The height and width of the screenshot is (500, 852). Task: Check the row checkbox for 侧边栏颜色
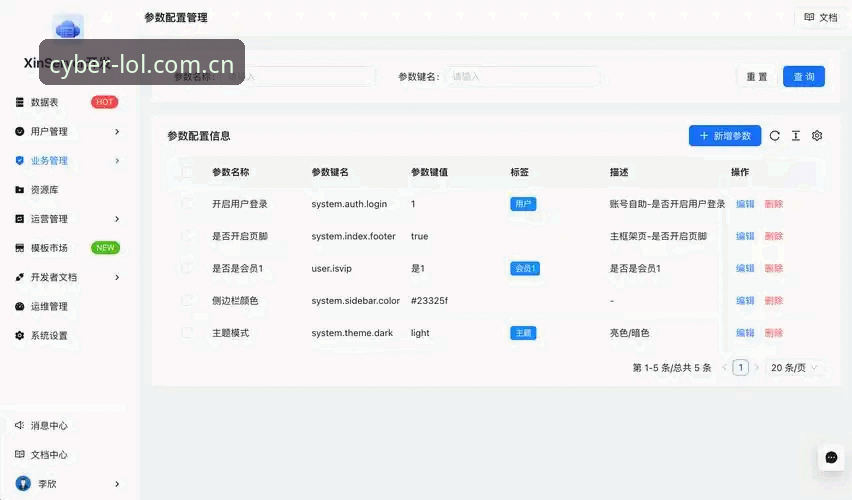pyautogui.click(x=187, y=301)
